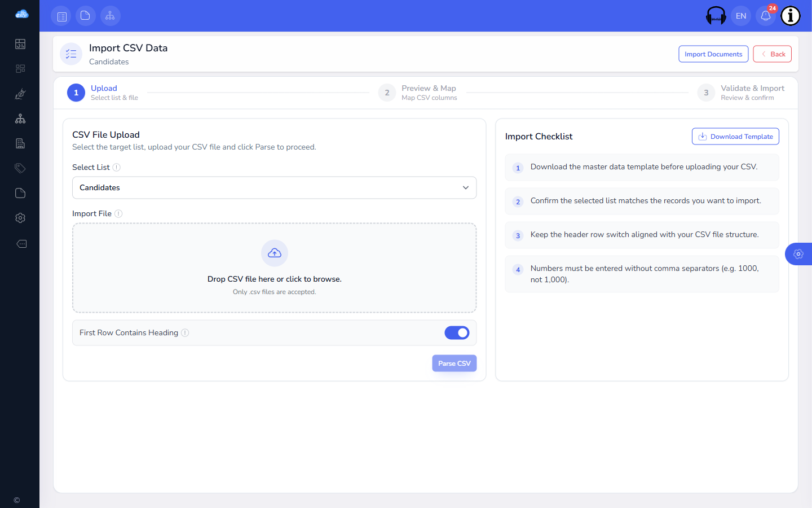
Task: Click the cloud logo in the sidebar
Action: 21,14
